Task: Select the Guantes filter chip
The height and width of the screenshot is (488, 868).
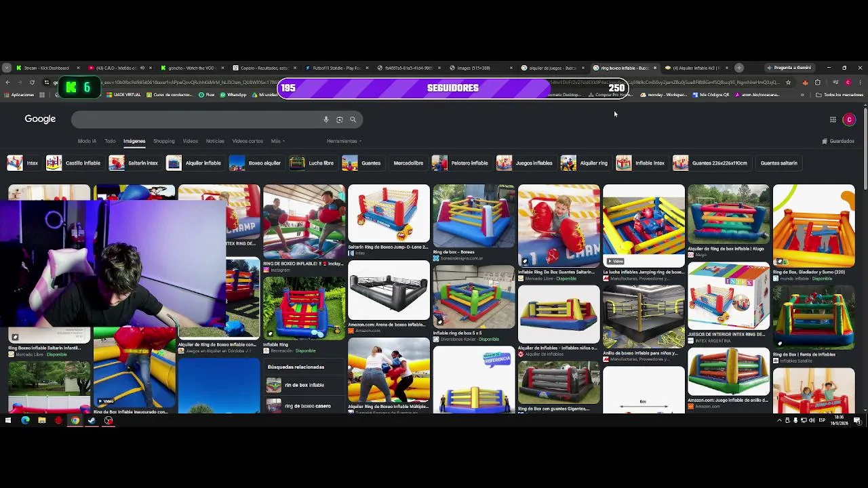Action: click(362, 163)
